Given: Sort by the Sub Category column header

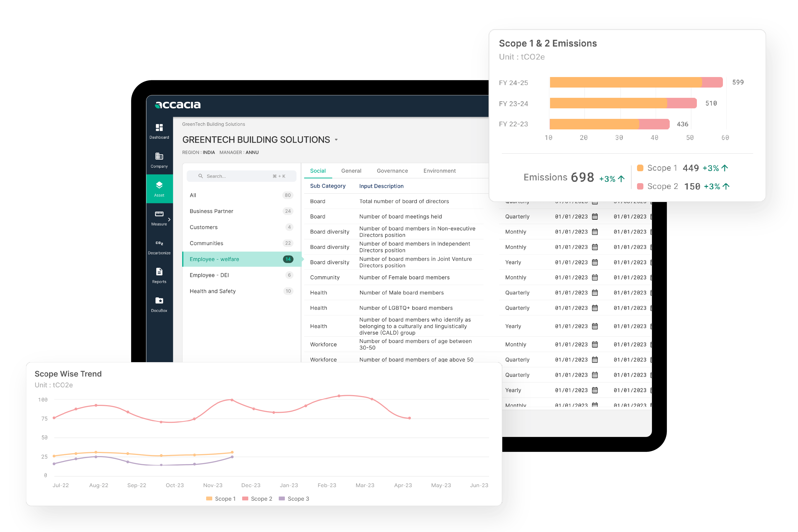Looking at the screenshot, I should point(328,186).
